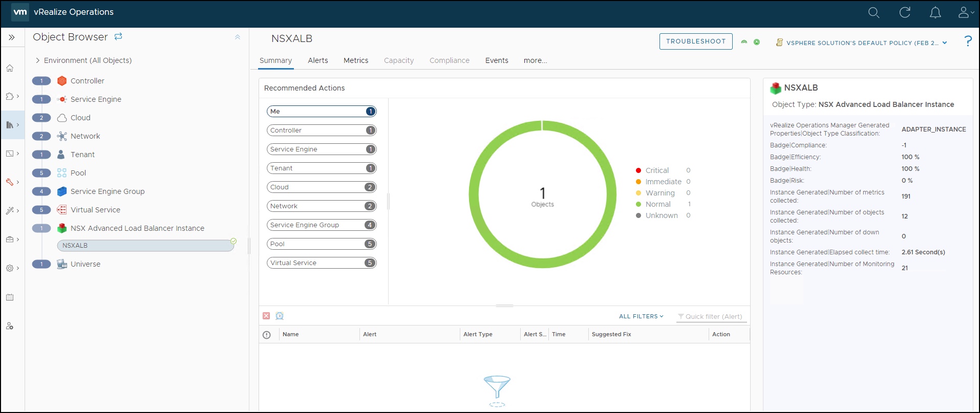980x413 pixels.
Task: Open the Compliance tab
Action: click(x=450, y=60)
